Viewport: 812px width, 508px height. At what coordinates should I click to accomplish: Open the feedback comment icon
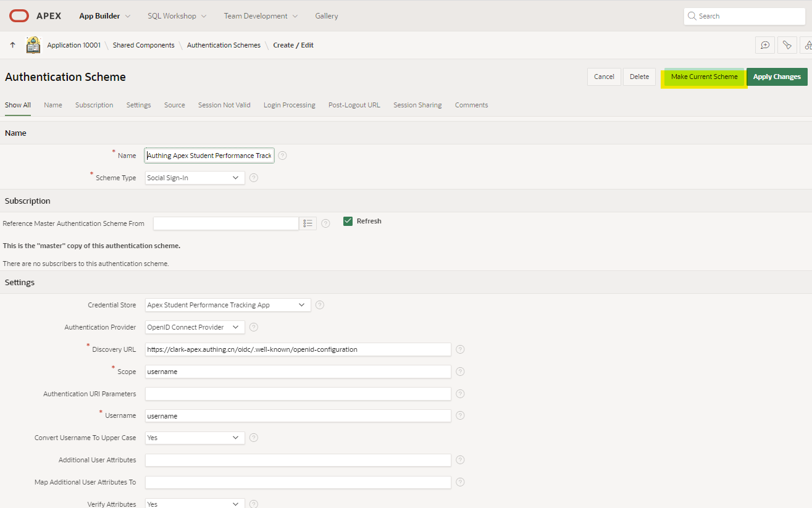click(x=765, y=45)
